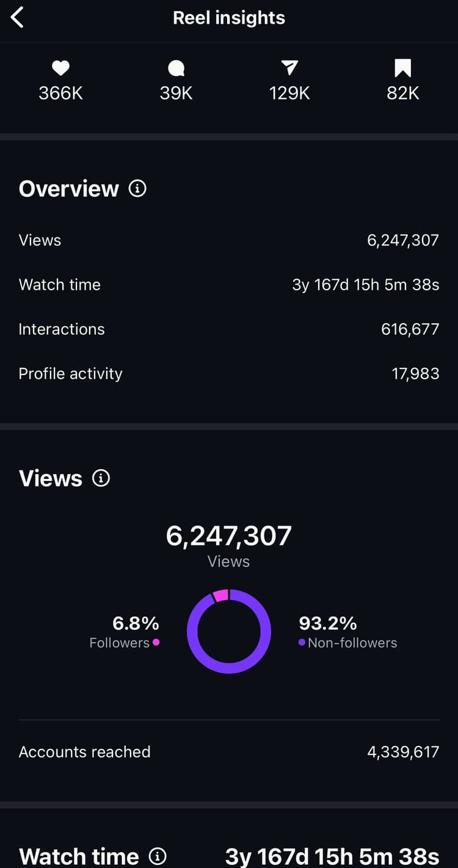Tap the comments bubble icon
458x868 pixels.
pos(176,69)
